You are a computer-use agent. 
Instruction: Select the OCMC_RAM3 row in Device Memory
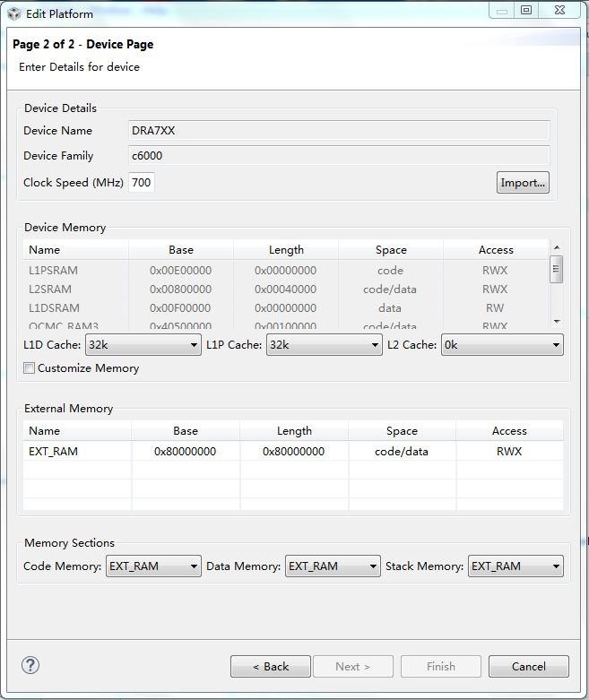286,325
